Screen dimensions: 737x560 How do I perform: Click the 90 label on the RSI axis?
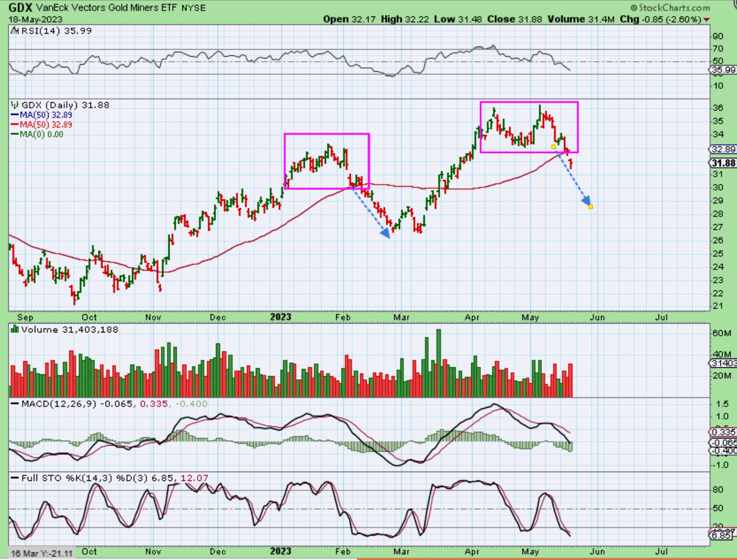718,36
